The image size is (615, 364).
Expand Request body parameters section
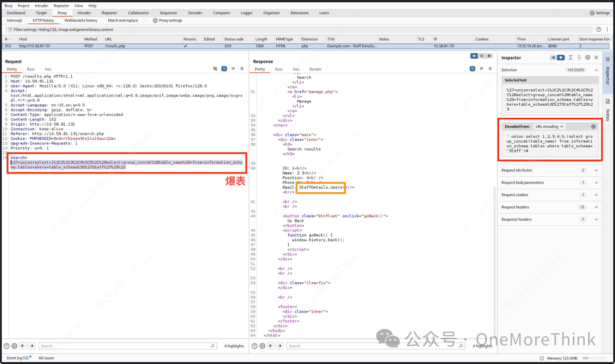[550, 183]
